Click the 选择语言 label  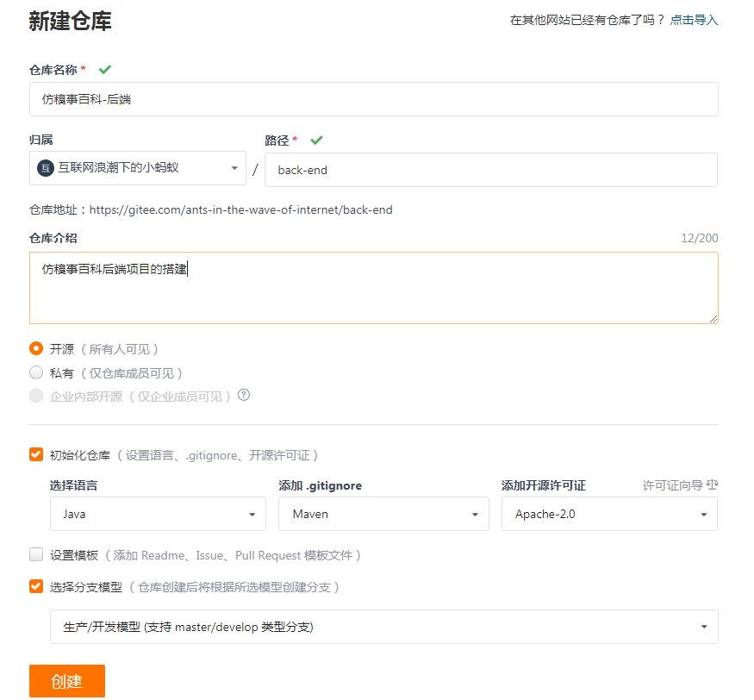coord(73,485)
